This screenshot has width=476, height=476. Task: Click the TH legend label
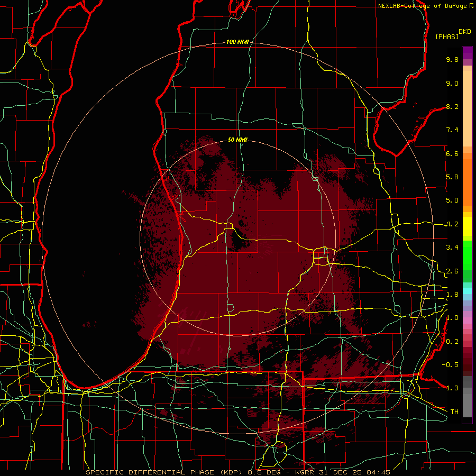point(454,411)
